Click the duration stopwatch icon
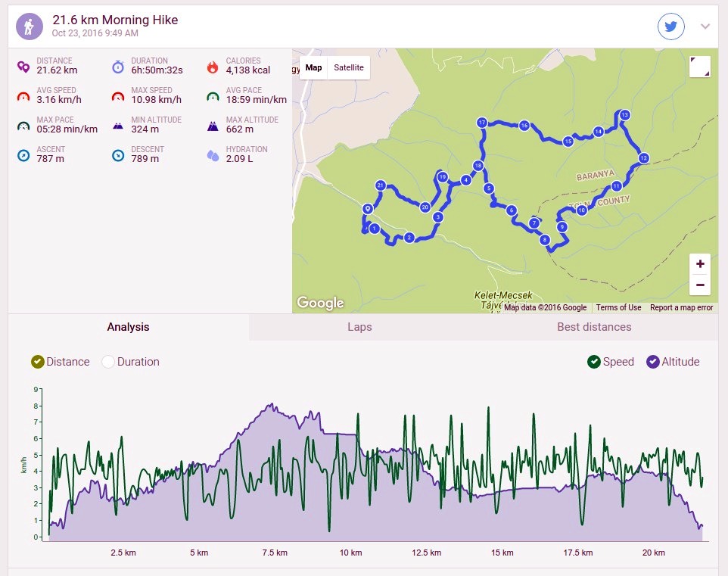 [x=118, y=67]
